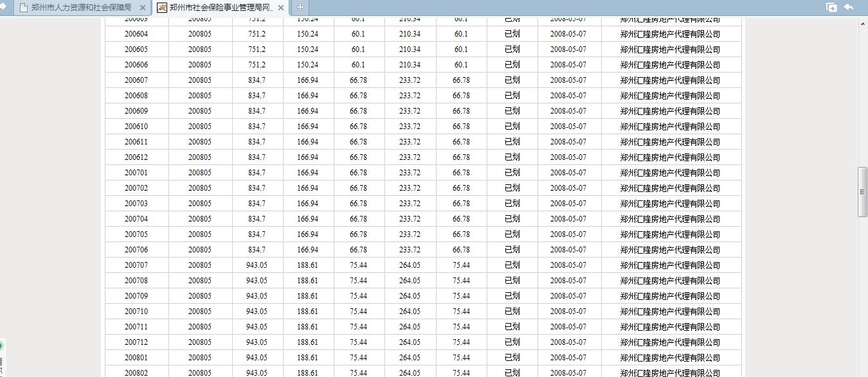This screenshot has width=868, height=377.
Task: Click 2008-05-07 date in the 200701 row
Action: click(x=568, y=173)
